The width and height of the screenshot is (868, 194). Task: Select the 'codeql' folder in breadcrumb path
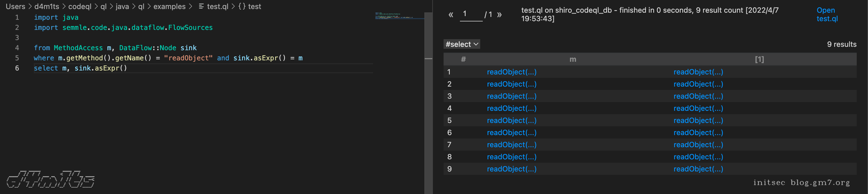click(x=80, y=6)
